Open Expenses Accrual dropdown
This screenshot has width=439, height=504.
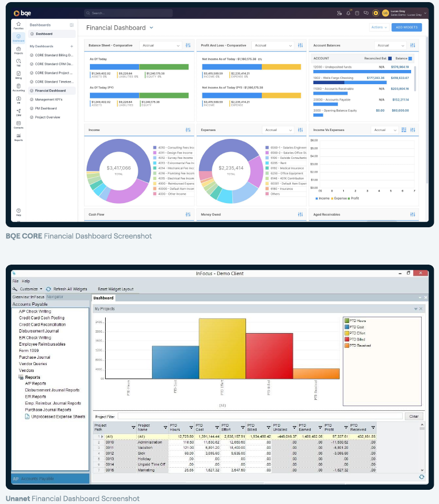[x=279, y=130]
